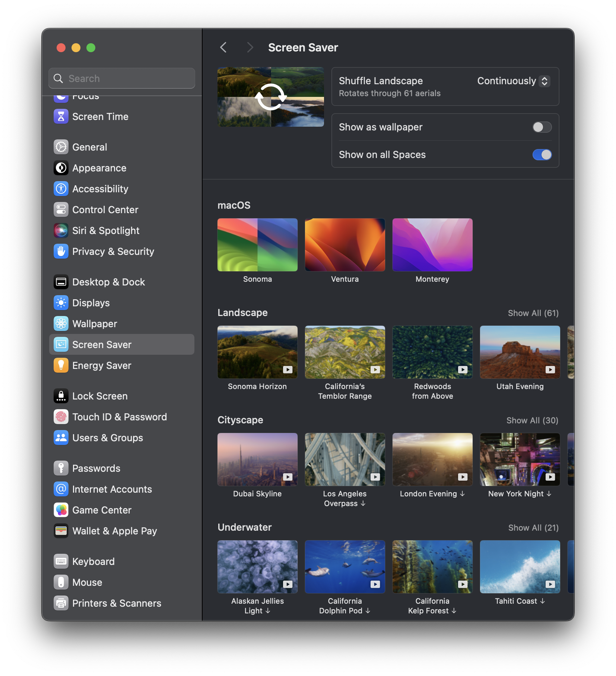Click the Search field

[121, 78]
